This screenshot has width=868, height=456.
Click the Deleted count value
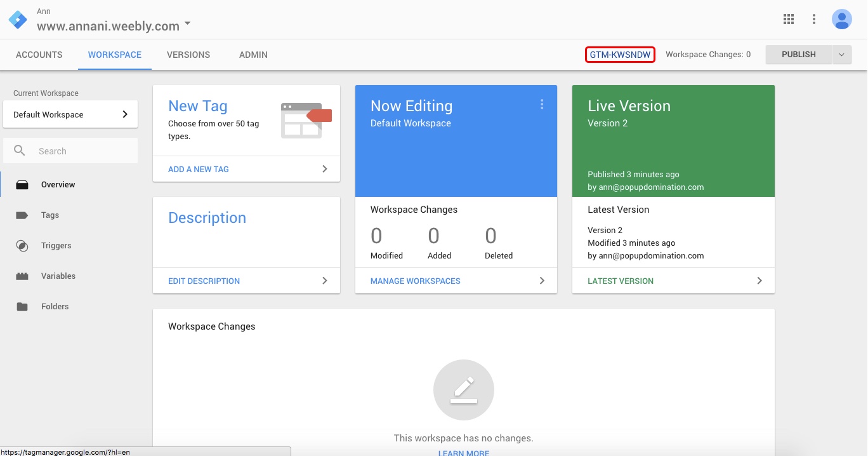[490, 236]
